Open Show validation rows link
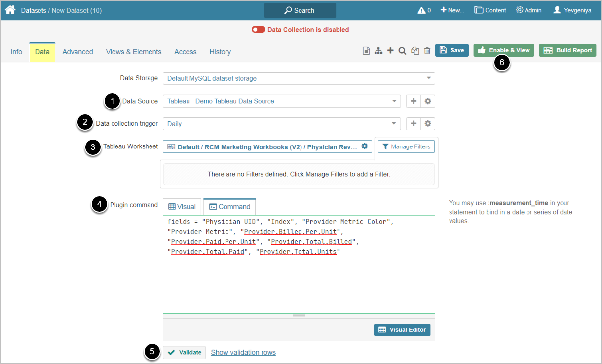This screenshot has width=602, height=364. 243,352
